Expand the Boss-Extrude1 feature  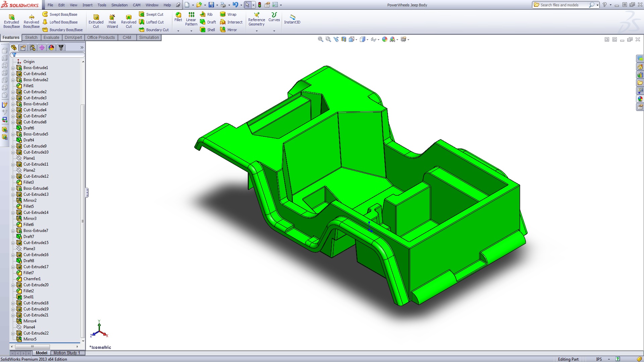click(13, 68)
